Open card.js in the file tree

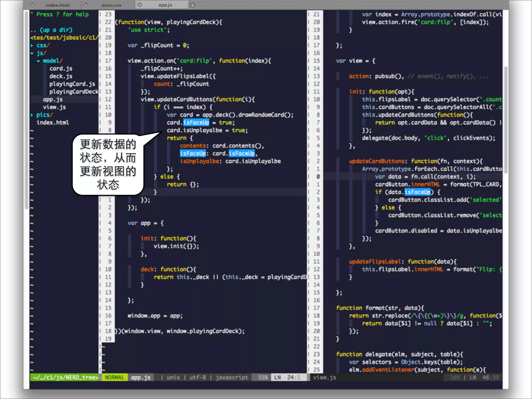[61, 69]
